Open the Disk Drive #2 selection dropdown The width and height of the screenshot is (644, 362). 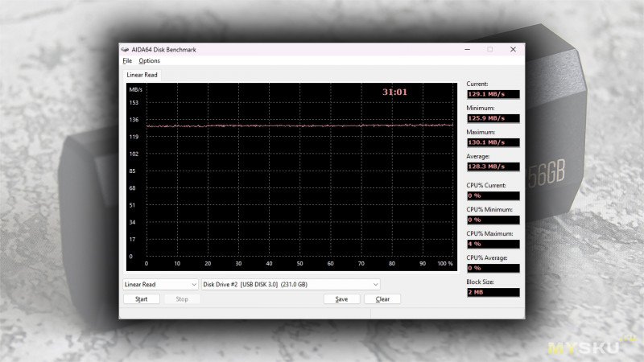click(290, 284)
